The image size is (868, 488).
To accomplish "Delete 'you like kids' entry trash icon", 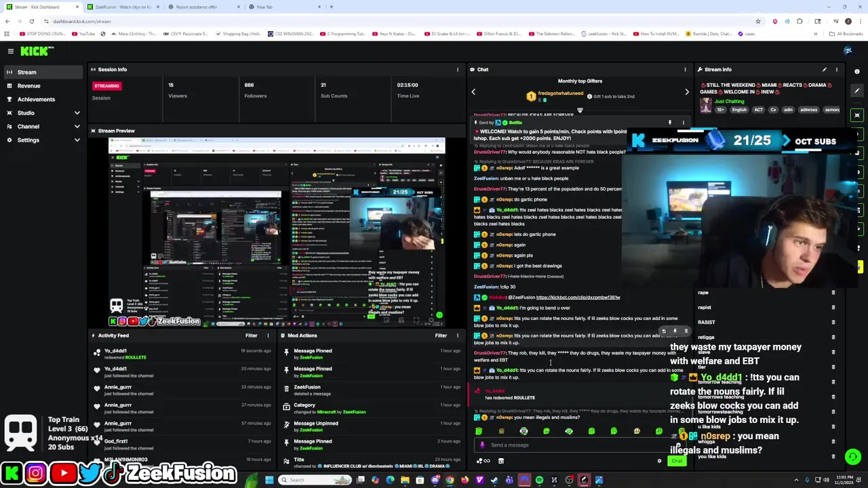I will point(833,455).
